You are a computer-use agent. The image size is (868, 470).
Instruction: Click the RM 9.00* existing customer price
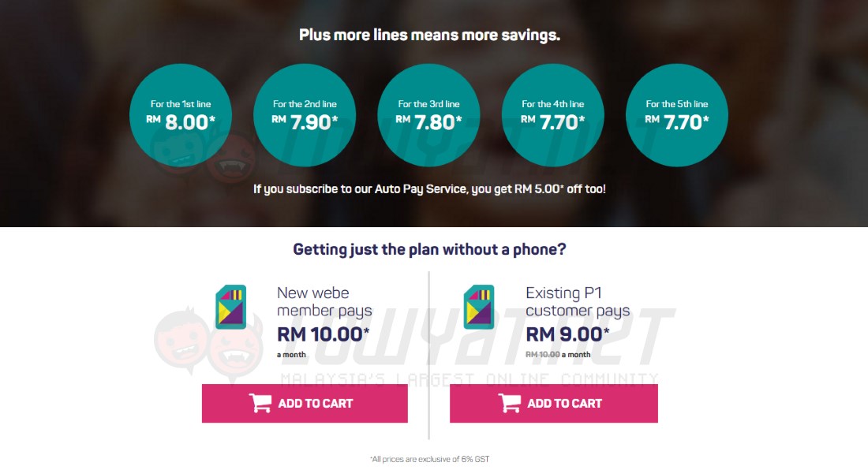click(x=568, y=334)
